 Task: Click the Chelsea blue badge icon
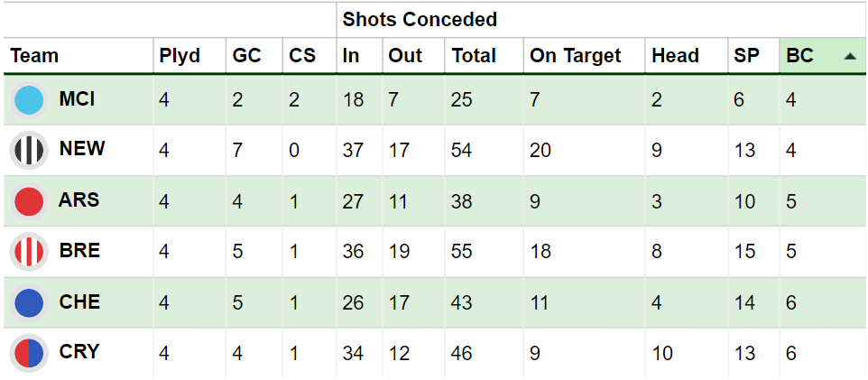click(29, 302)
